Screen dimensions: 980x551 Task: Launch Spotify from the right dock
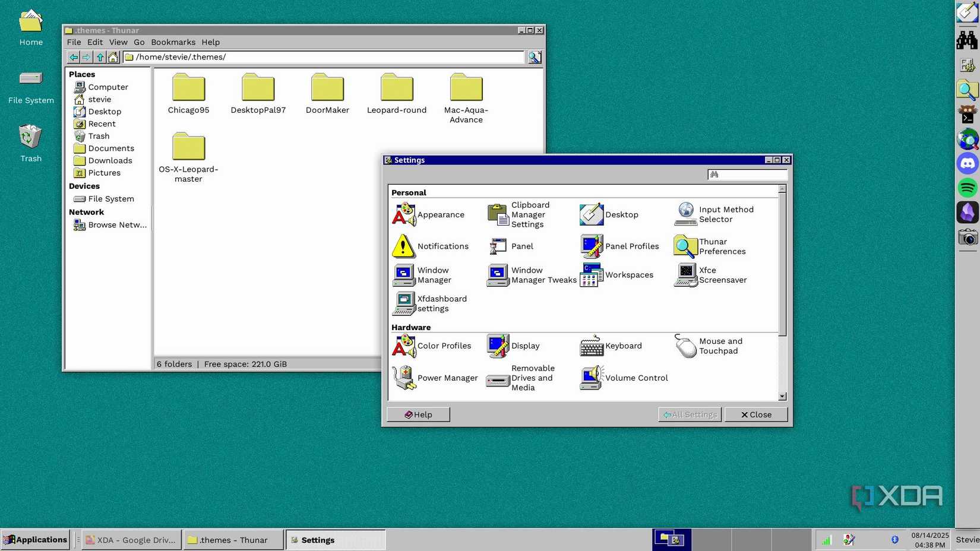pyautogui.click(x=967, y=188)
